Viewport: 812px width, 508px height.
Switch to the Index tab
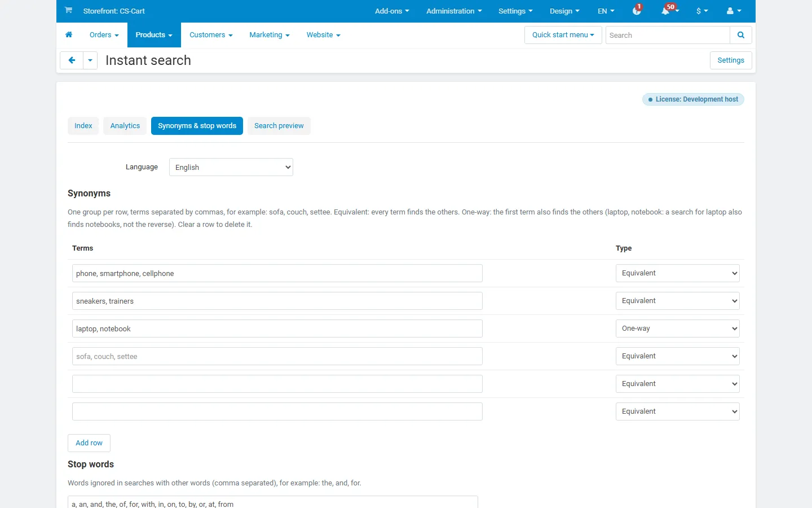click(83, 126)
